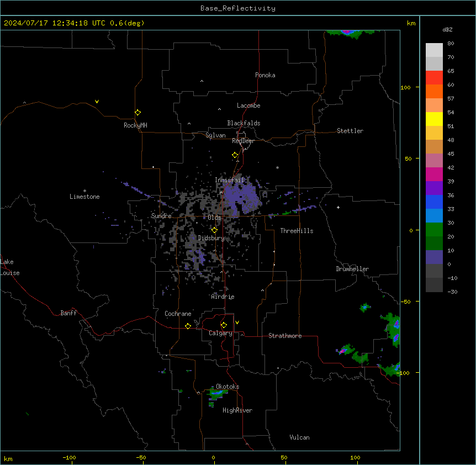Click the slate-purple 0-10 dBZ legend swatch
This screenshot has width=476, height=465.
tap(434, 257)
